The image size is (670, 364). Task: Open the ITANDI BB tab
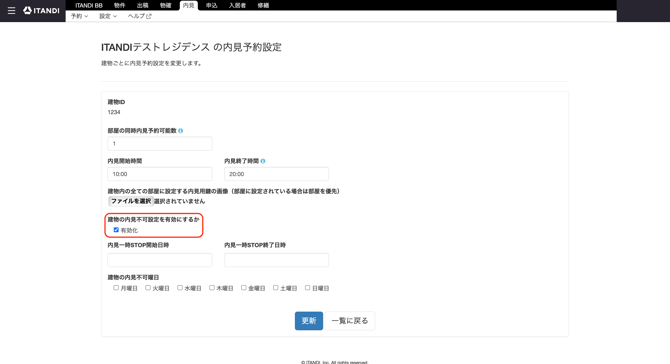tap(89, 5)
